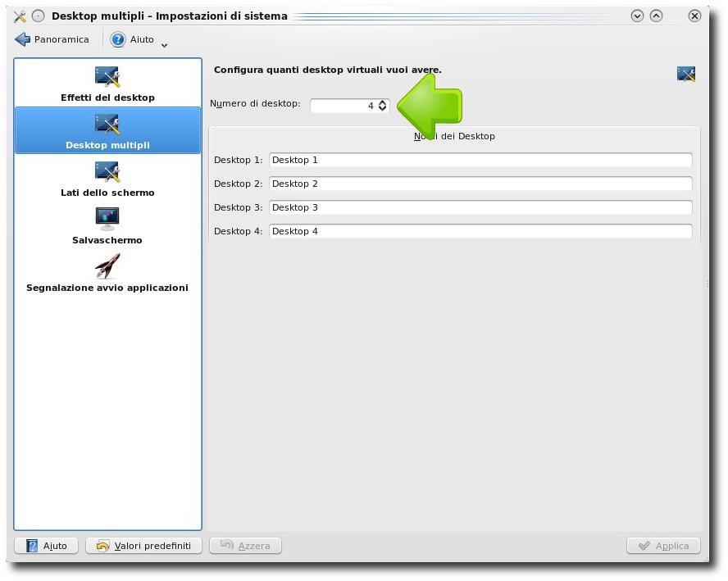This screenshot has height=581, width=728.
Task: Select the Lati dello schermo label
Action: coord(107,193)
